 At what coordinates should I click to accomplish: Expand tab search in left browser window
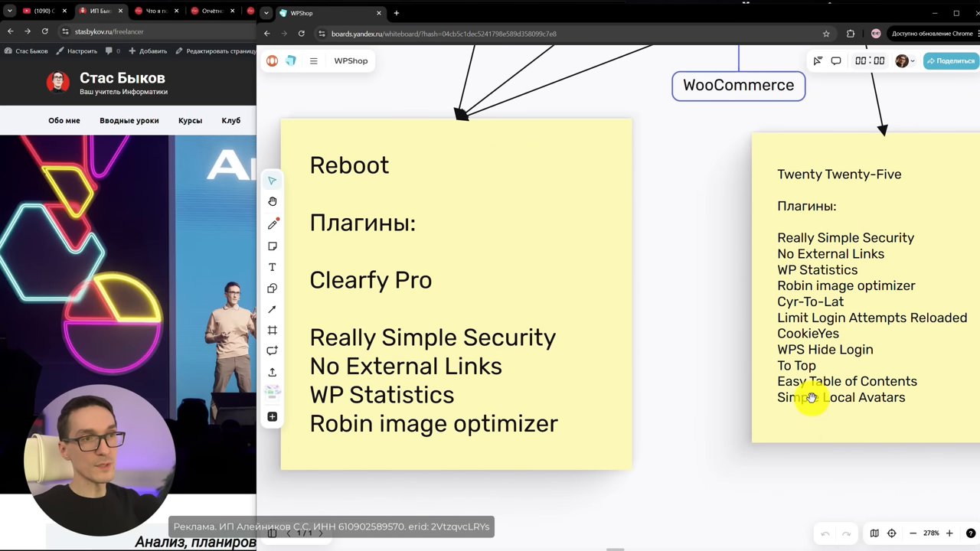(x=9, y=11)
